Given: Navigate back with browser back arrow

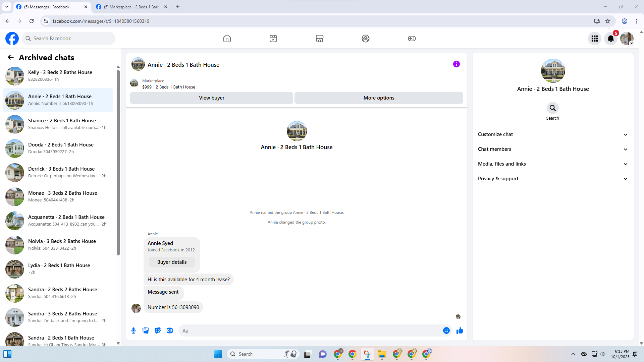Looking at the screenshot, I should [7, 21].
